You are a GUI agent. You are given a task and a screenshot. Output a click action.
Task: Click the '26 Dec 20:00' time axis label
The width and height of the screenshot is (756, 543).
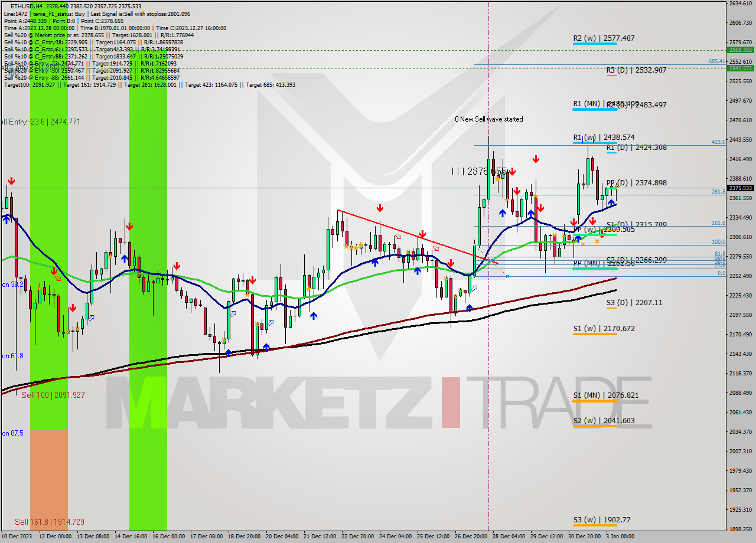471,537
